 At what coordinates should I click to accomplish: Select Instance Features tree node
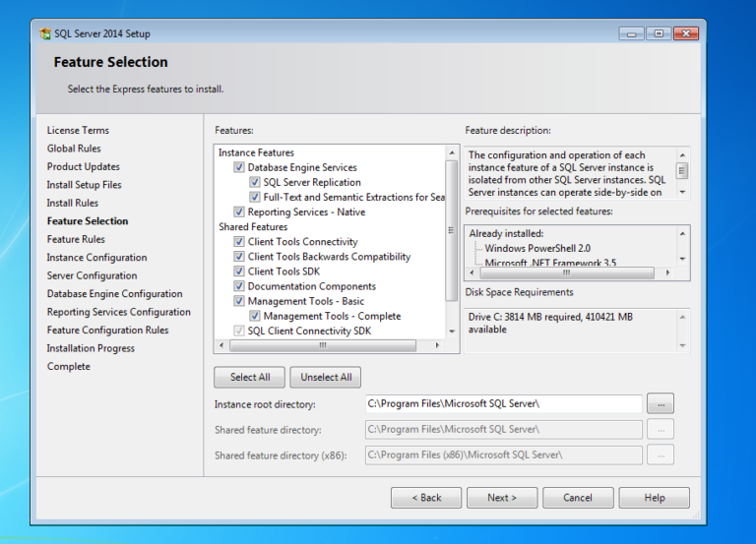[256, 152]
